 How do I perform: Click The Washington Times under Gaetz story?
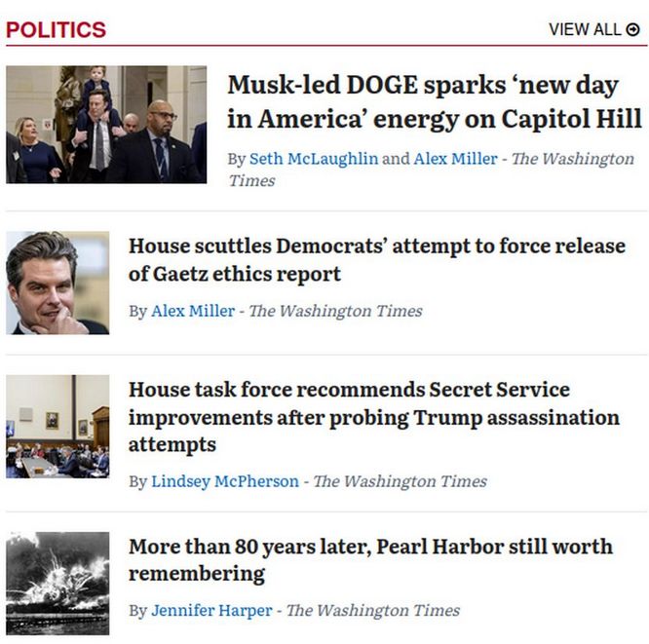(x=335, y=311)
